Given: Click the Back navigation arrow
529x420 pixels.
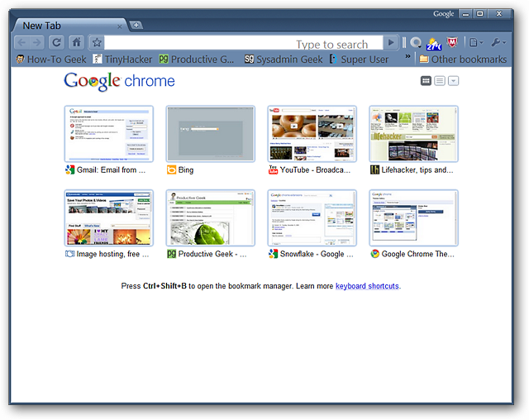Looking at the screenshot, I should pyautogui.click(x=22, y=42).
